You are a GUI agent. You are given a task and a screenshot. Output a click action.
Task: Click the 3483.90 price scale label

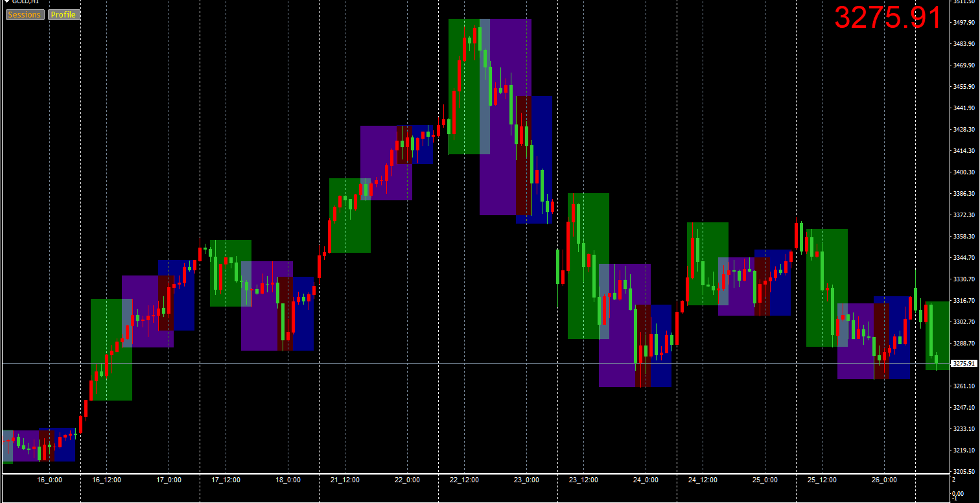tap(965, 44)
